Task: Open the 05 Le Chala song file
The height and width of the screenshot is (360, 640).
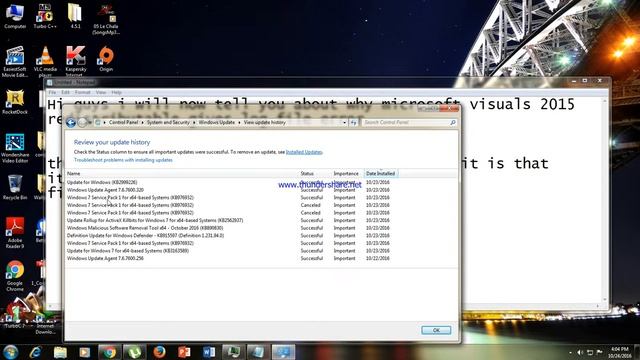Action: click(106, 19)
